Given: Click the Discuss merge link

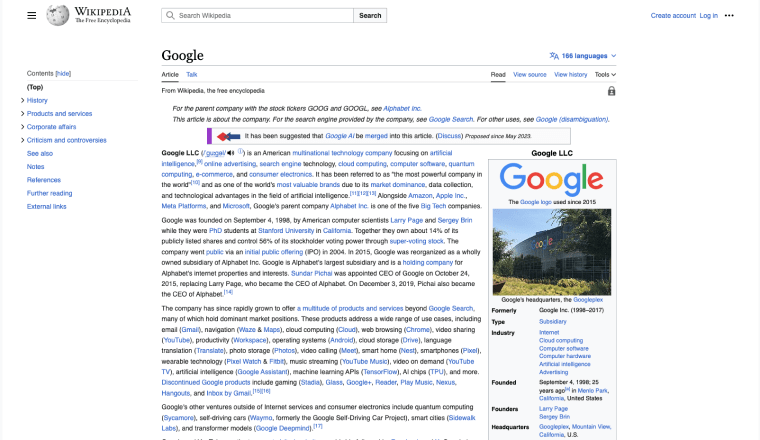Looking at the screenshot, I should click(449, 136).
